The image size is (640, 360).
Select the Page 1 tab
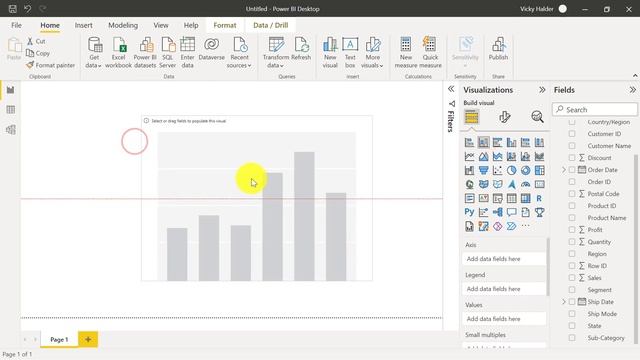59,339
